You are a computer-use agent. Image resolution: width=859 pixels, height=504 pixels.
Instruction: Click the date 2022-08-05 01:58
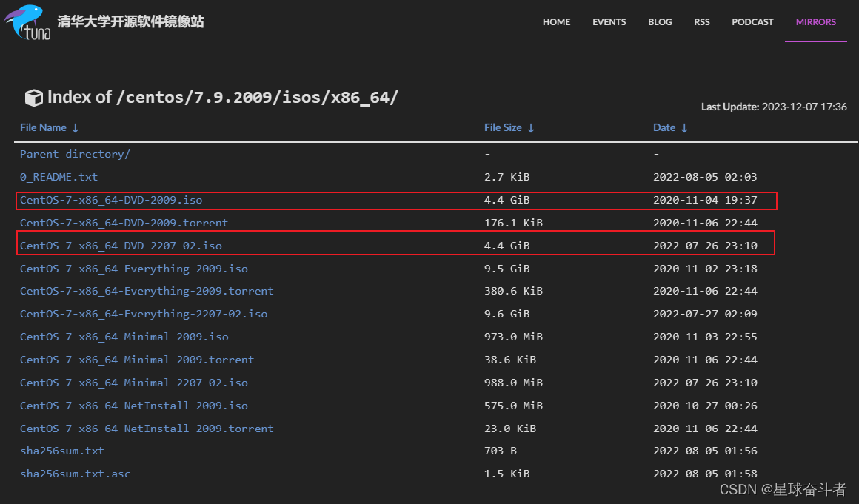705,474
